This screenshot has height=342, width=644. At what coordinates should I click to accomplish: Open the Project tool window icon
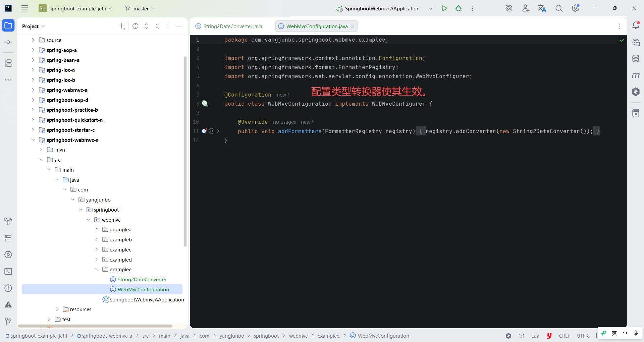coord(8,25)
